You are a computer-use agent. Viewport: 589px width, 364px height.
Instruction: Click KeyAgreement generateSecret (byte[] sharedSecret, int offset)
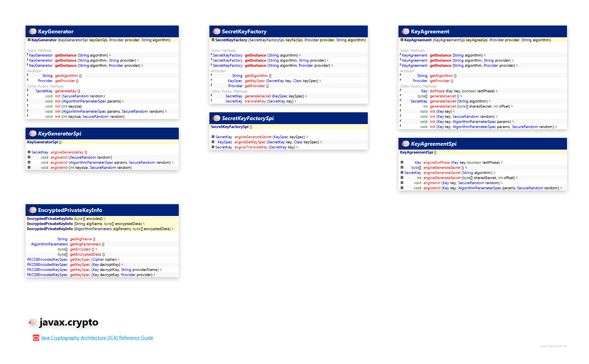click(x=483, y=106)
